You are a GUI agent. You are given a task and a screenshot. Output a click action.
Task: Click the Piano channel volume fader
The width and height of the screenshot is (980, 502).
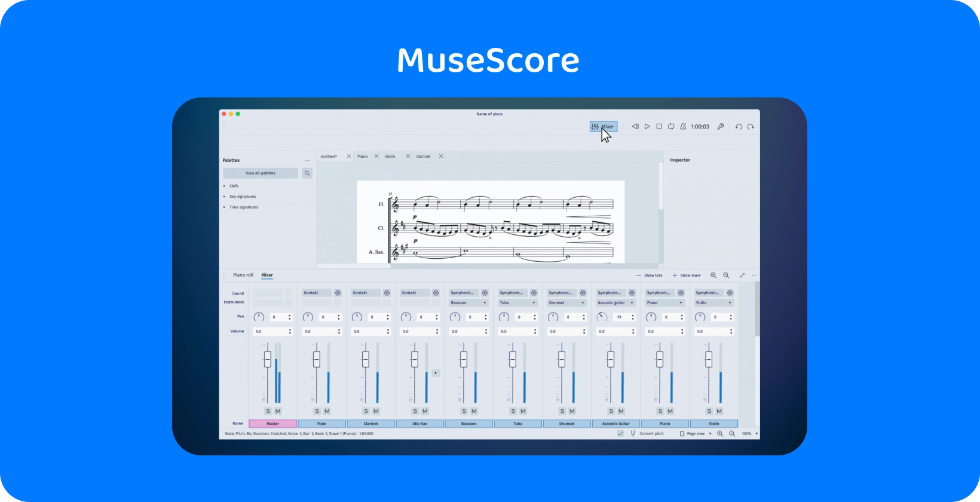[660, 359]
